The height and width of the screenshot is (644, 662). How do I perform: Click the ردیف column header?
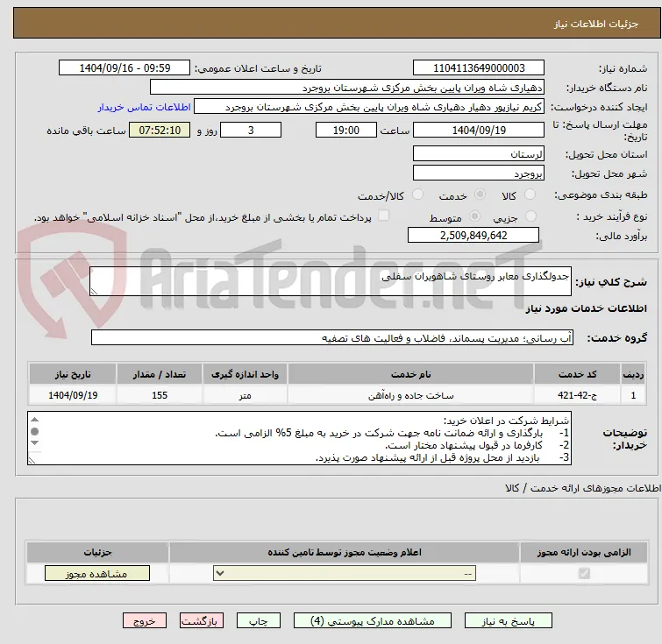633,374
